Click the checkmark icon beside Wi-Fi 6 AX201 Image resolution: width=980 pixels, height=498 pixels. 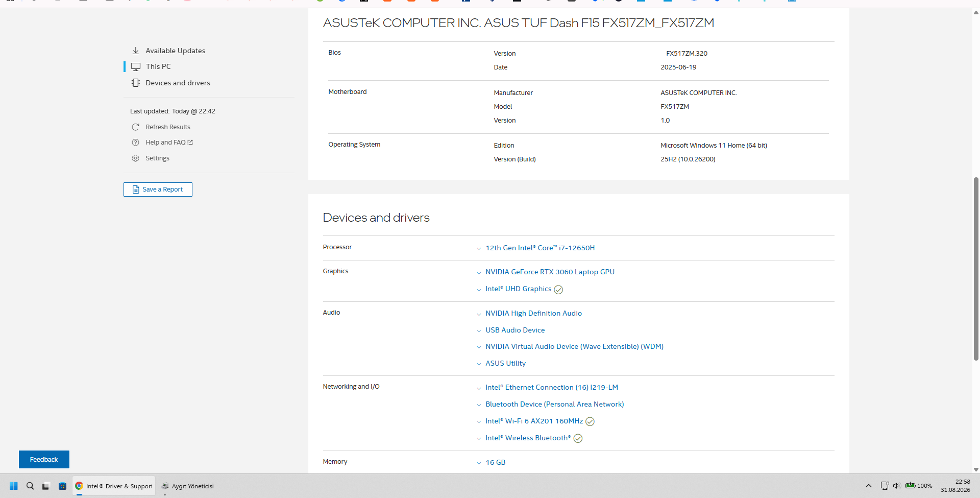point(590,421)
